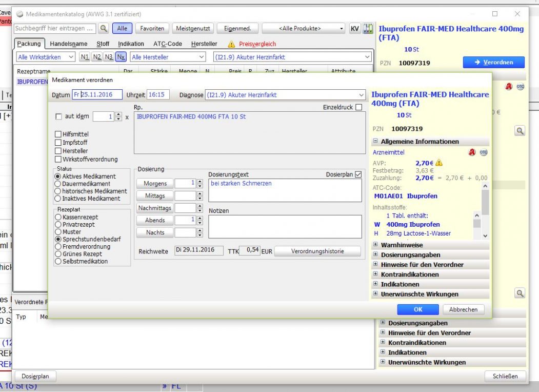Switch to the Packung tab

pos(29,44)
